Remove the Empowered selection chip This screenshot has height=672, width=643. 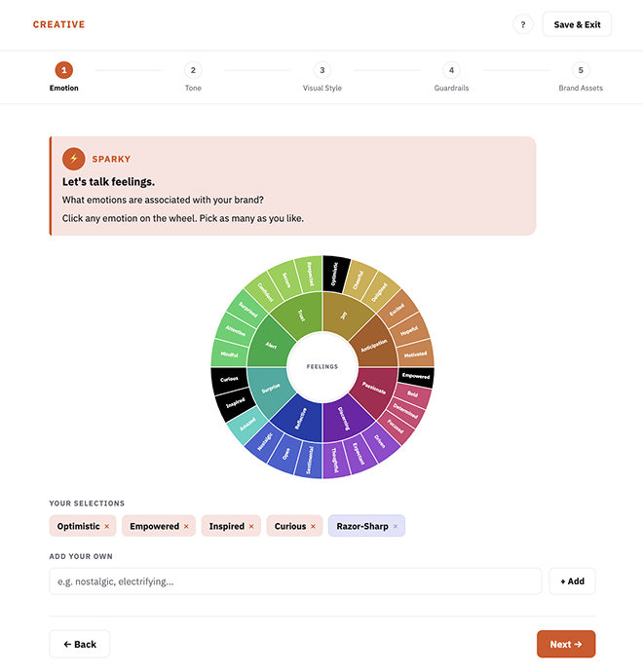click(186, 526)
